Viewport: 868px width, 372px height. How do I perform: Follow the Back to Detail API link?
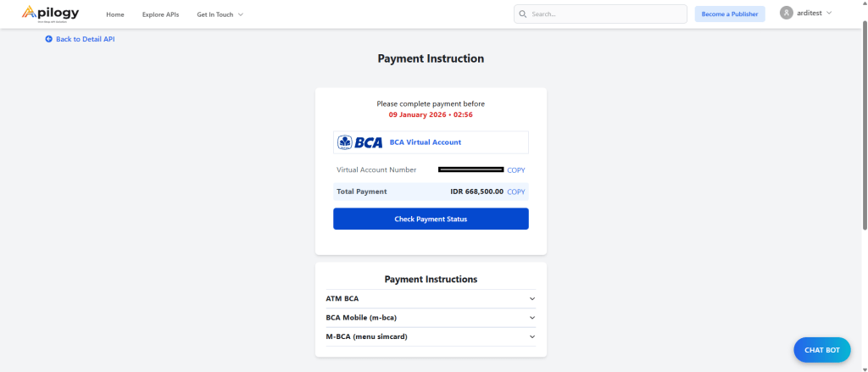tap(85, 39)
